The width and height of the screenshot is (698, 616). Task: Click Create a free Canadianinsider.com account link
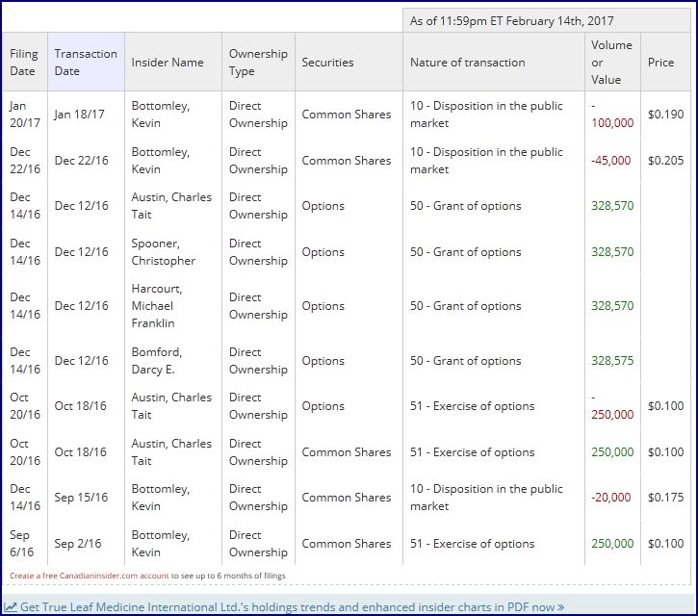[90, 576]
